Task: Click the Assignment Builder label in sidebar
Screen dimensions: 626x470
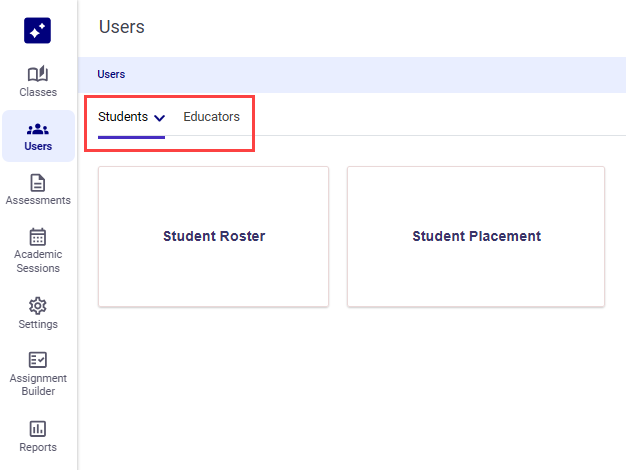Action: tap(38, 385)
